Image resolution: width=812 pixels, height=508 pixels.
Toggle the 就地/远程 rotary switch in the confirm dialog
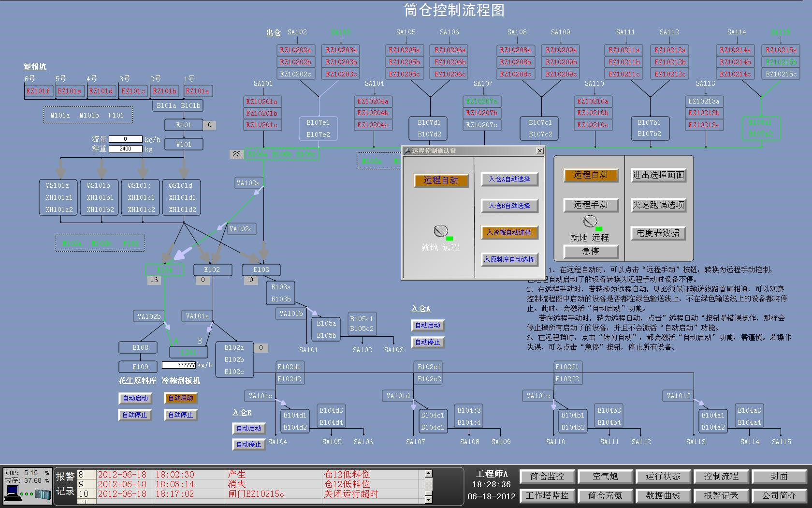coord(441,231)
